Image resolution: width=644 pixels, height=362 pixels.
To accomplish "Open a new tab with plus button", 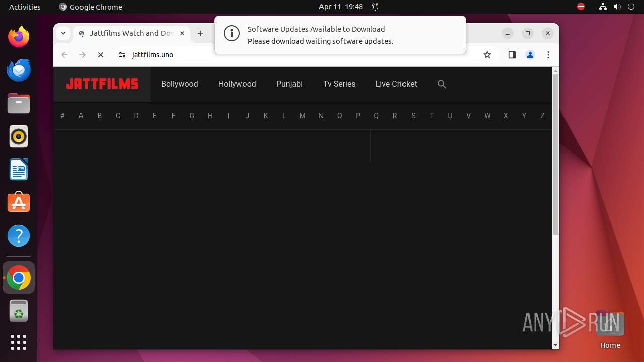I will (x=200, y=33).
